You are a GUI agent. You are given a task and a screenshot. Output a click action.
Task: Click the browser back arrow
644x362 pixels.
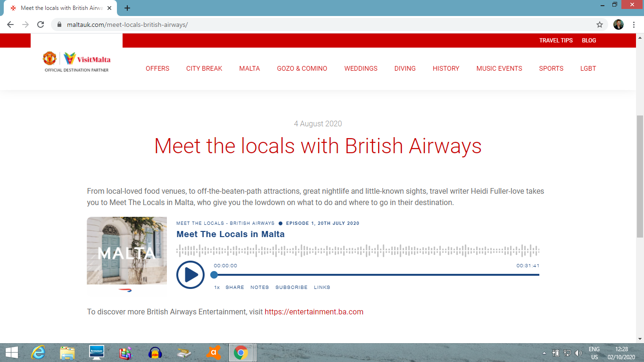click(x=10, y=25)
